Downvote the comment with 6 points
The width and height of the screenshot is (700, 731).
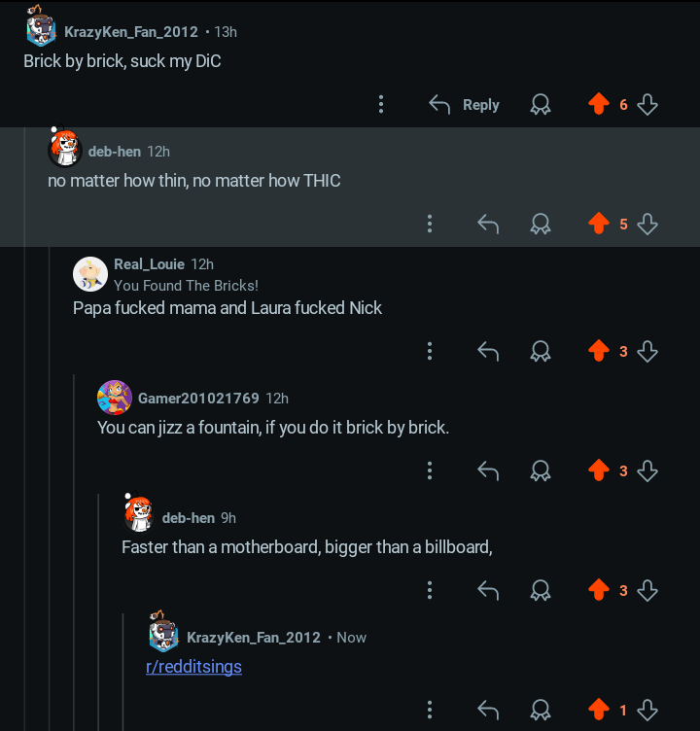pyautogui.click(x=647, y=104)
